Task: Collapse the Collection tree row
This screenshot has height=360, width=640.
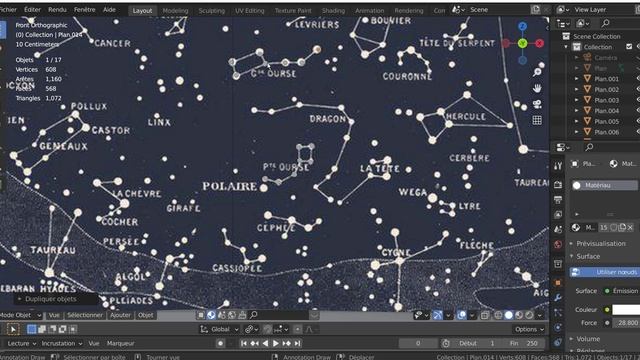Action: click(x=566, y=47)
